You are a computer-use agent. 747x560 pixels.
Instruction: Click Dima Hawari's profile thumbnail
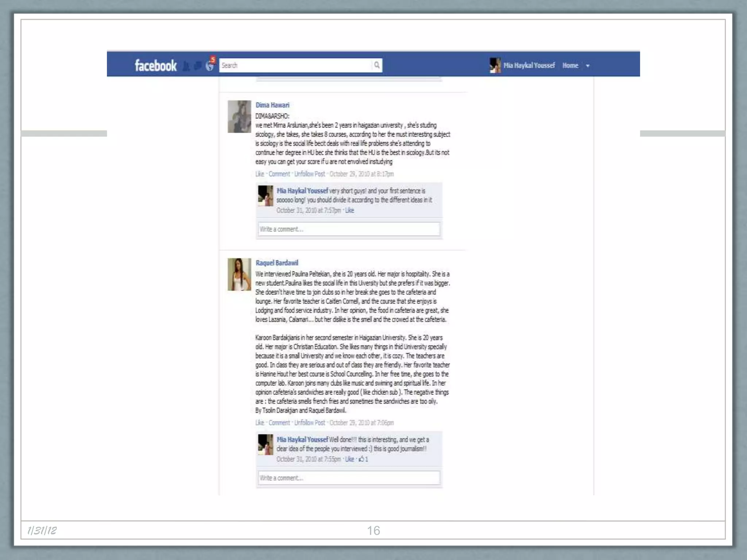click(239, 117)
